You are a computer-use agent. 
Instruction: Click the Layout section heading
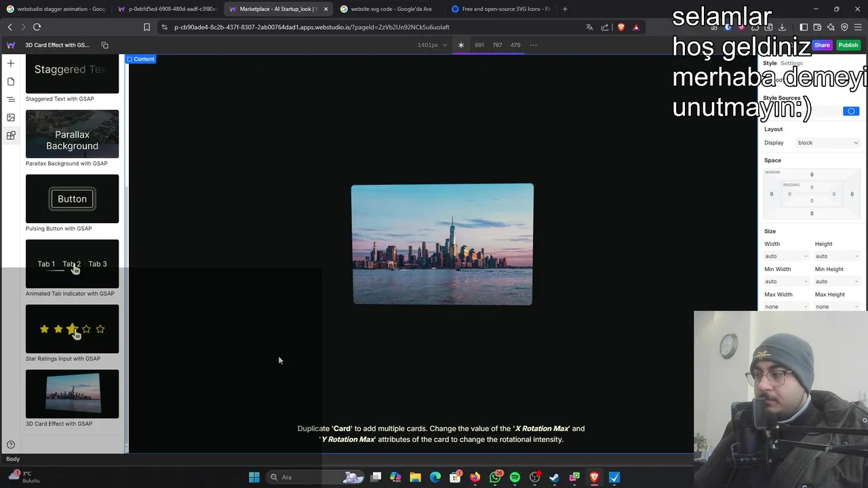(773, 129)
